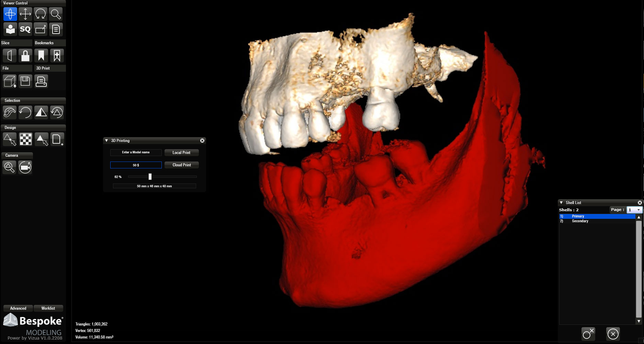
Task: Toggle the slice lock icon
Action: pos(25,55)
